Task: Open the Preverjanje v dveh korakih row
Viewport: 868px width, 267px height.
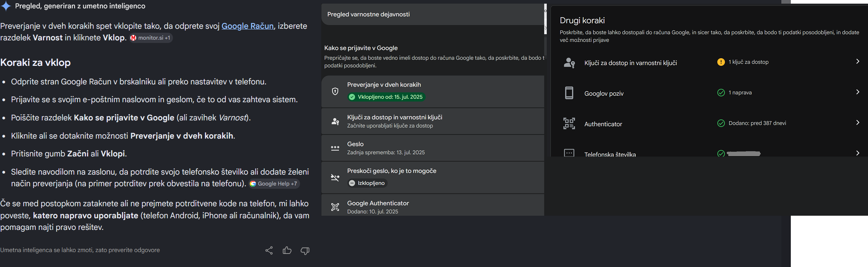Action: pos(433,91)
